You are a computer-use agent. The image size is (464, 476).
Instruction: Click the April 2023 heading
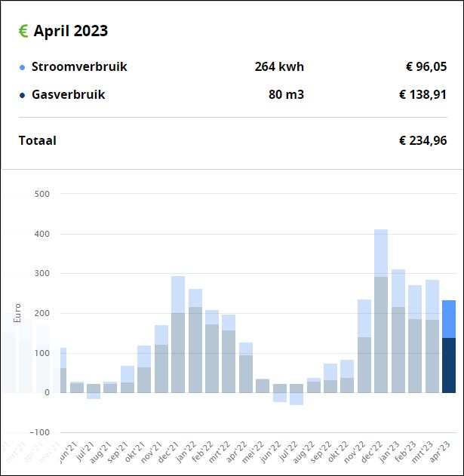71,31
